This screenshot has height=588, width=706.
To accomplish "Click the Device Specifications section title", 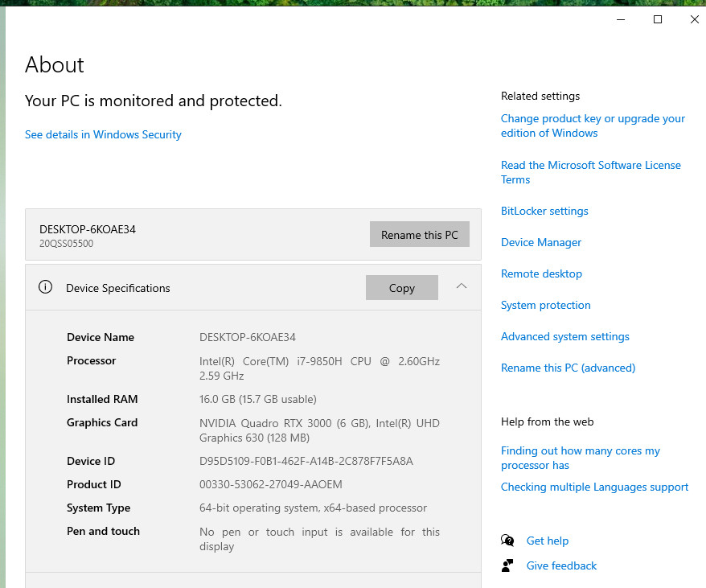I will click(118, 288).
